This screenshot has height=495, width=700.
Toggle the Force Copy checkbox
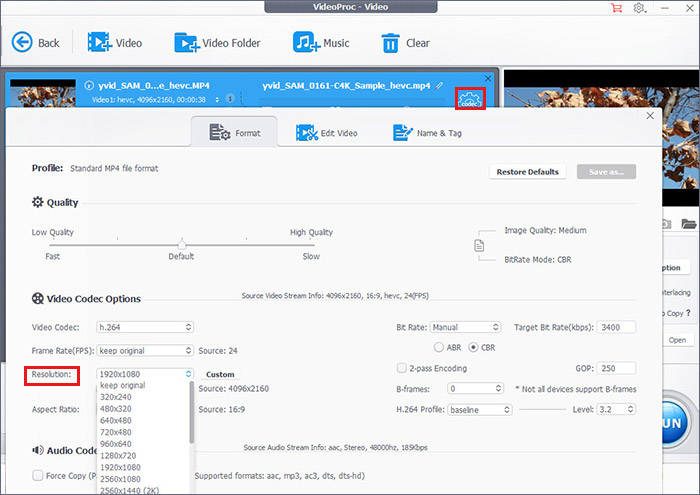pyautogui.click(x=38, y=475)
